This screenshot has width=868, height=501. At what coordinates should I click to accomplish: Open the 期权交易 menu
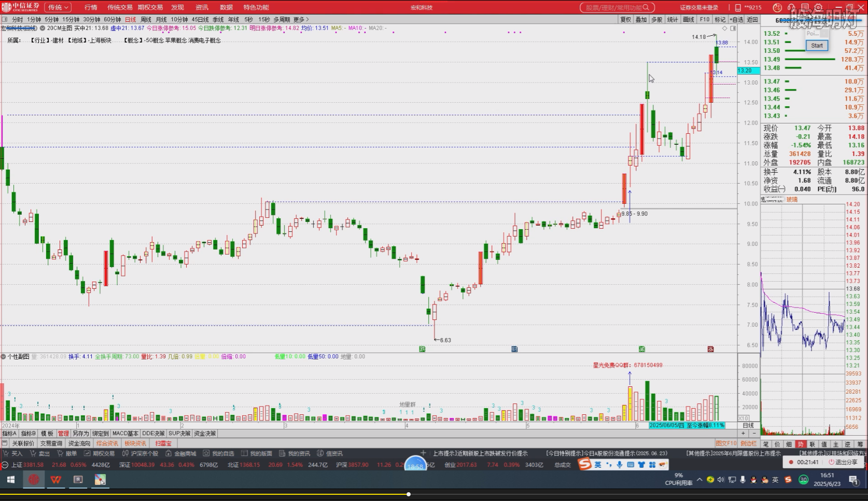coord(150,7)
